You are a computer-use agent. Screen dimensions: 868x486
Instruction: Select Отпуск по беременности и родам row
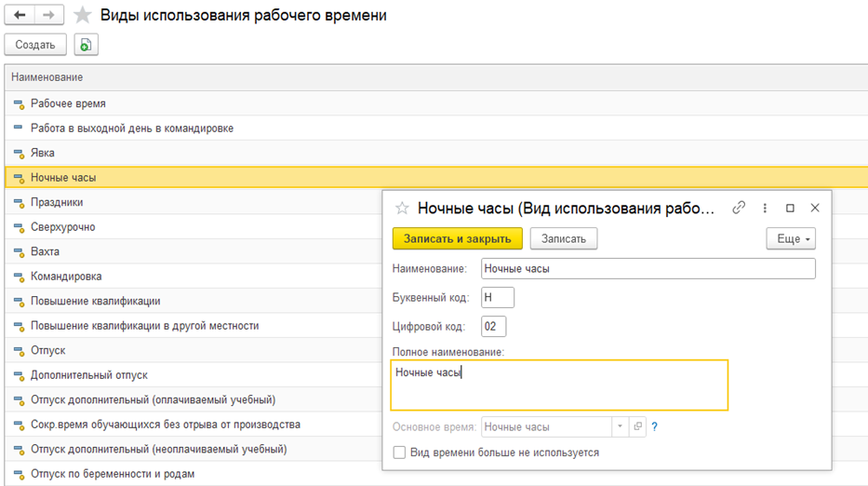(194, 474)
